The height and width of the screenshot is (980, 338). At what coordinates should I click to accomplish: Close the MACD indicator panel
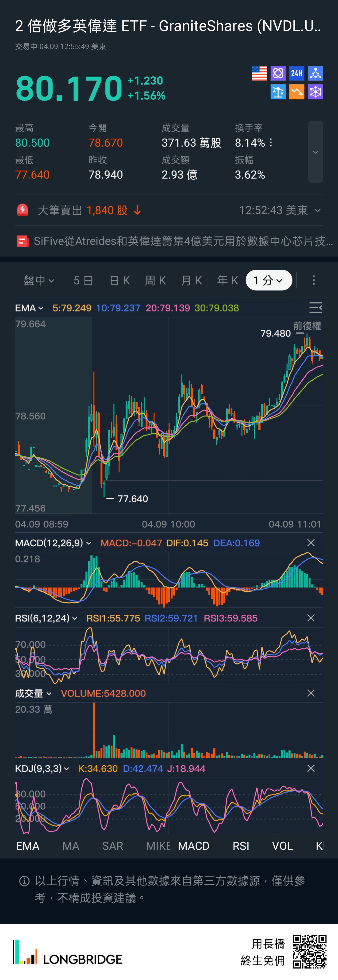point(311,543)
